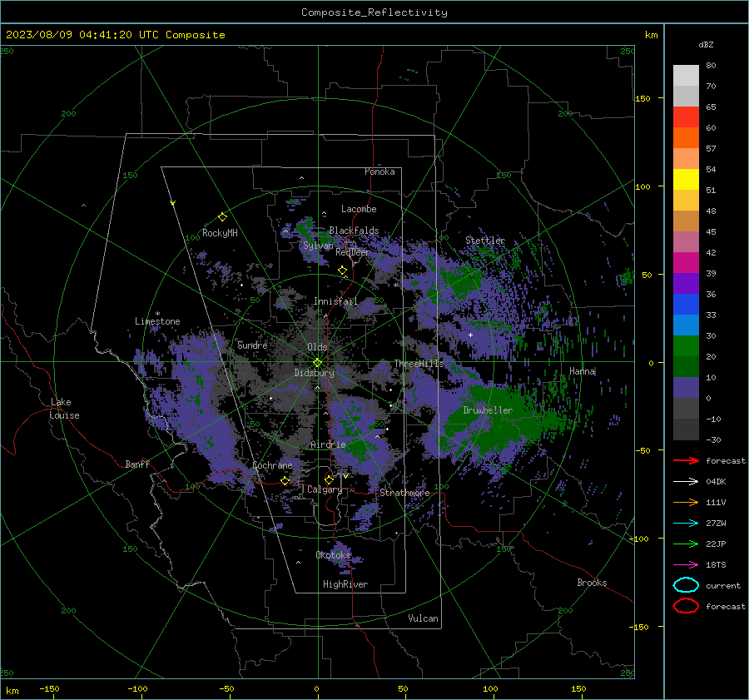This screenshot has height=700, width=749.
Task: Click the HighRiver map label
Action: 345,584
